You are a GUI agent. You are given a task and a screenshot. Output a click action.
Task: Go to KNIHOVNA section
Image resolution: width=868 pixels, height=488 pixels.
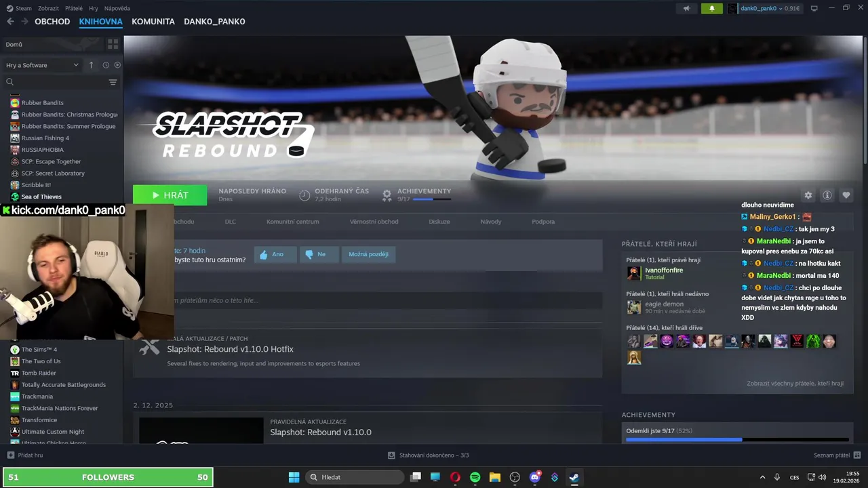100,22
